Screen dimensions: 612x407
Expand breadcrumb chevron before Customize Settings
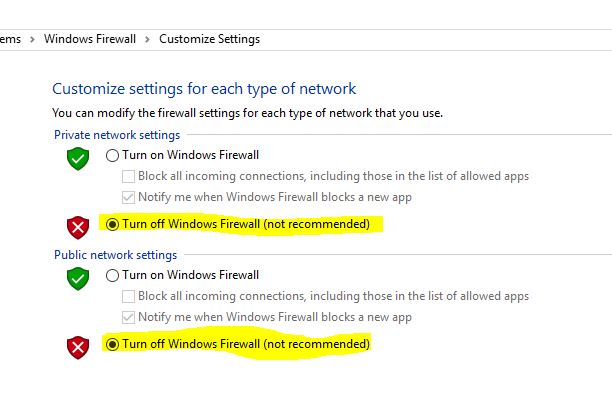coord(147,39)
